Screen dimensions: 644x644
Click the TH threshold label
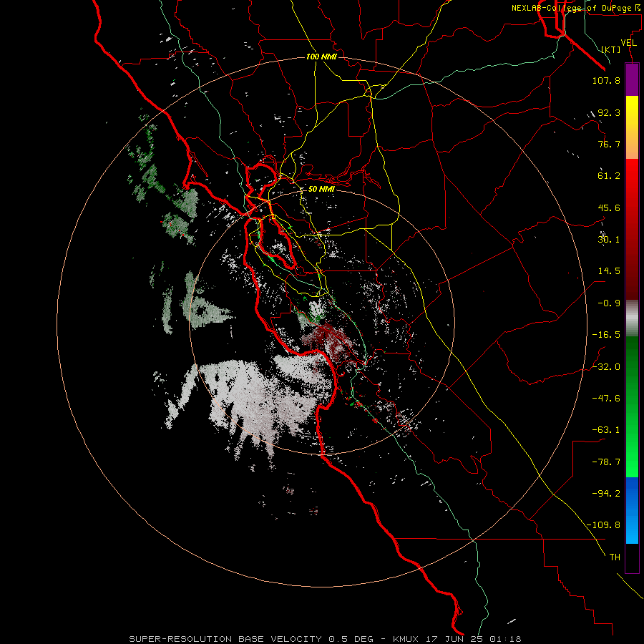[615, 557]
